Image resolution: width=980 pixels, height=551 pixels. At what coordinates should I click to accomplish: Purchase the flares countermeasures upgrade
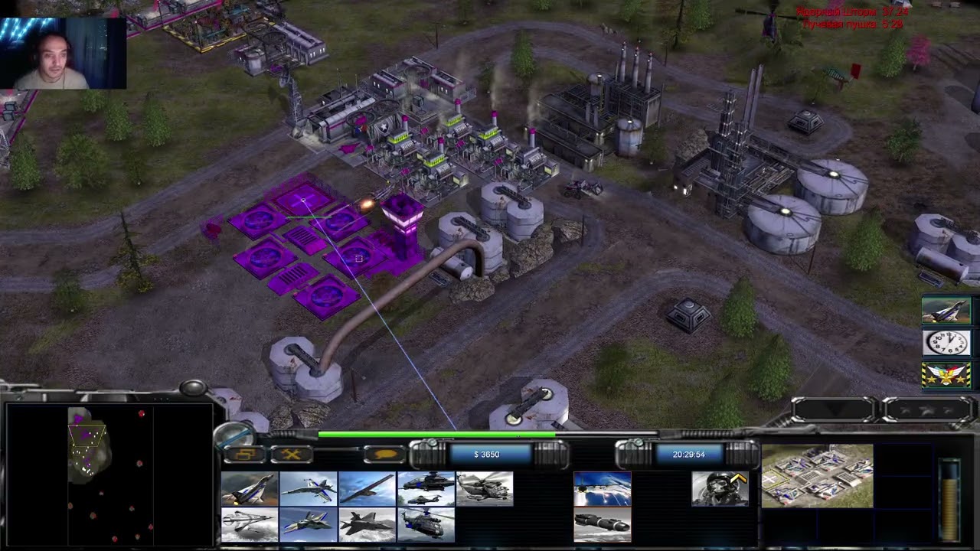pyautogui.click(x=603, y=489)
